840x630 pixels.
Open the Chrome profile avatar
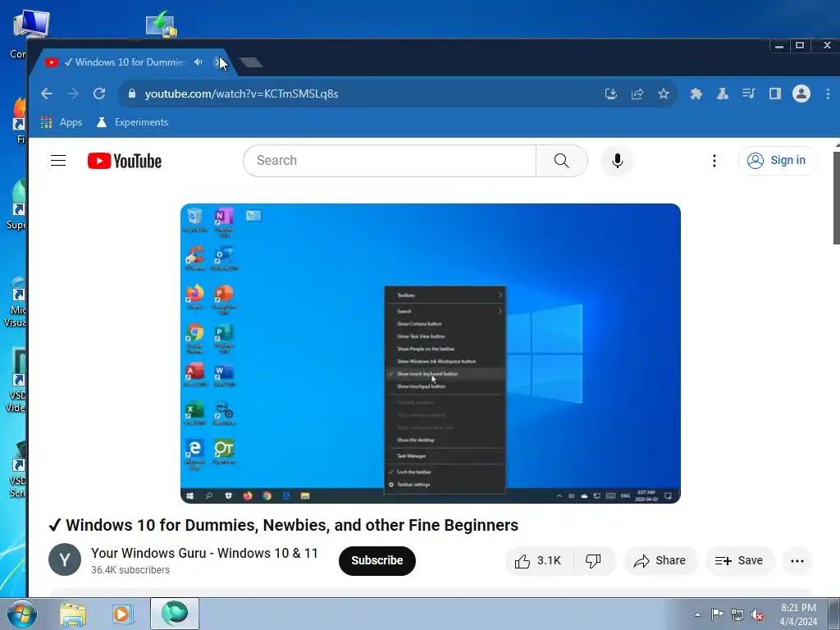[801, 94]
